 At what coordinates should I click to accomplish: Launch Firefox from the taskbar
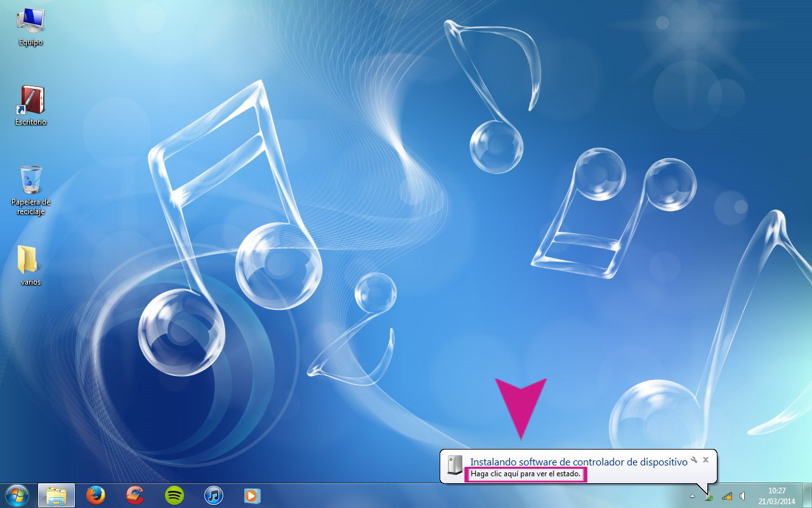(x=96, y=495)
